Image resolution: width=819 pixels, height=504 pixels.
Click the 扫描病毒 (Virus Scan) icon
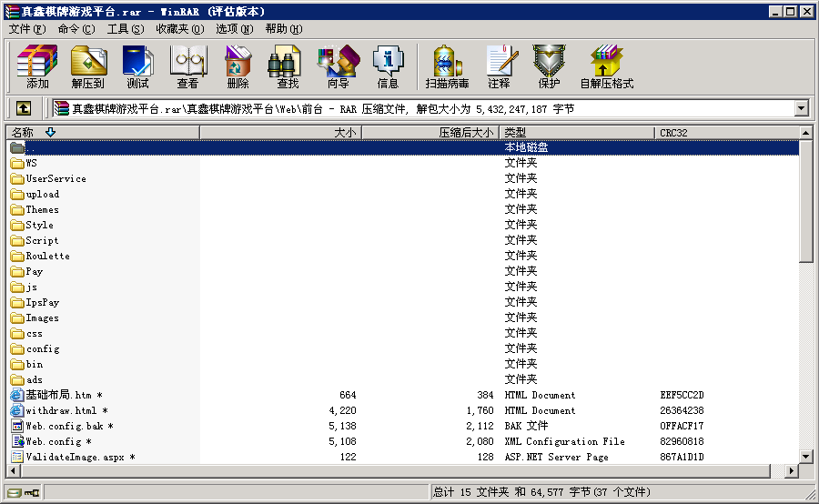[x=447, y=67]
